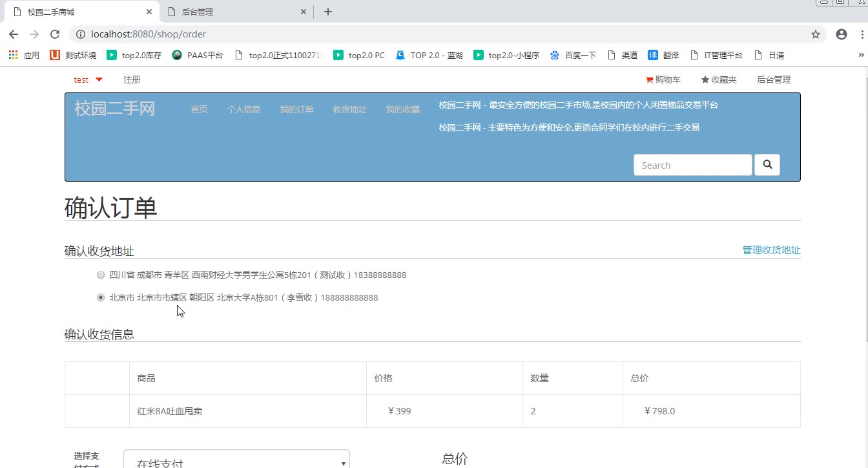Image resolution: width=868 pixels, height=468 pixels.
Task: Open the 日清 bookmark
Action: click(x=769, y=56)
